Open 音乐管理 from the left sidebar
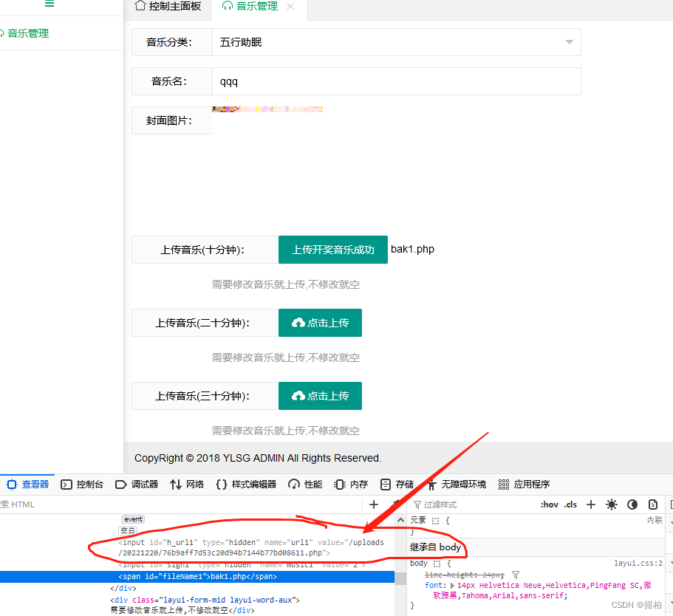Image resolution: width=673 pixels, height=616 pixels. click(x=28, y=32)
